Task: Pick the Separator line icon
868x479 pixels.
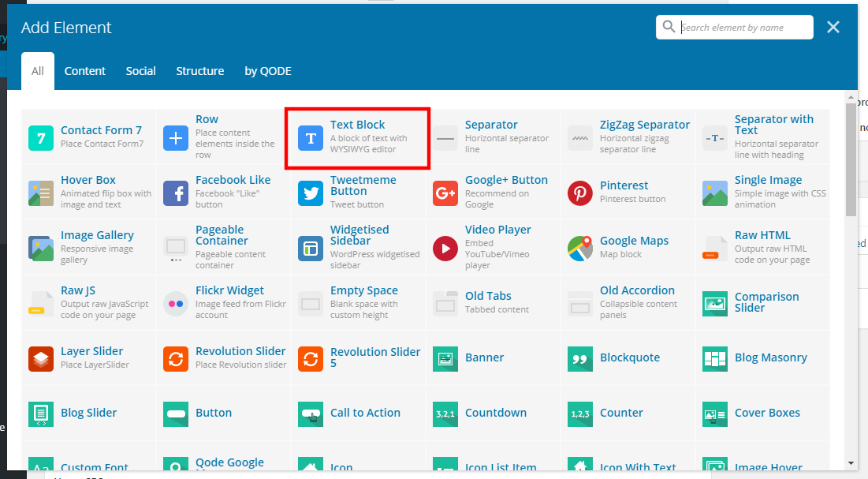Action: point(445,138)
